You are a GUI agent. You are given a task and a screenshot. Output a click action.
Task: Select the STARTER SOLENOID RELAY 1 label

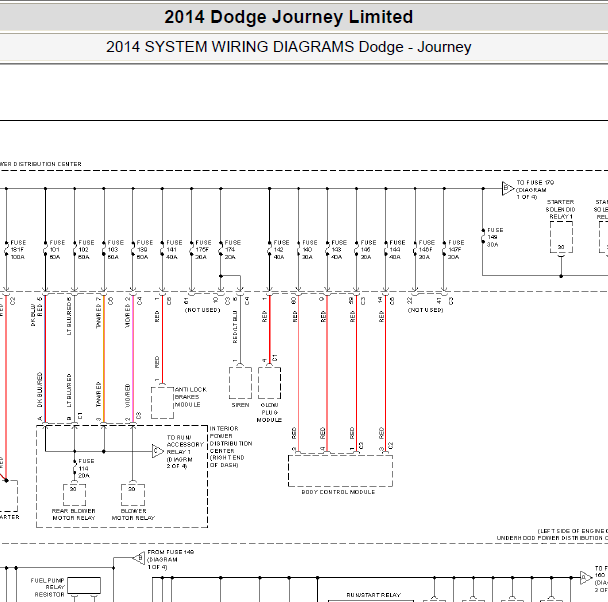tap(561, 209)
